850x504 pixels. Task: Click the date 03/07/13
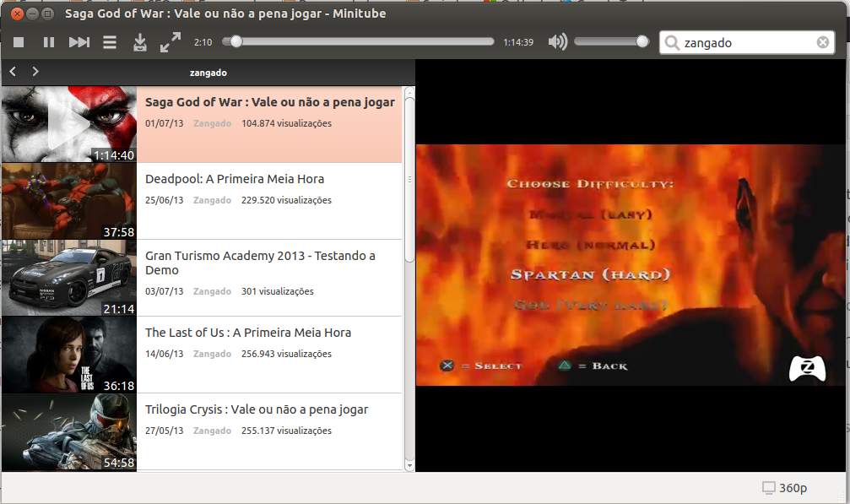(165, 291)
